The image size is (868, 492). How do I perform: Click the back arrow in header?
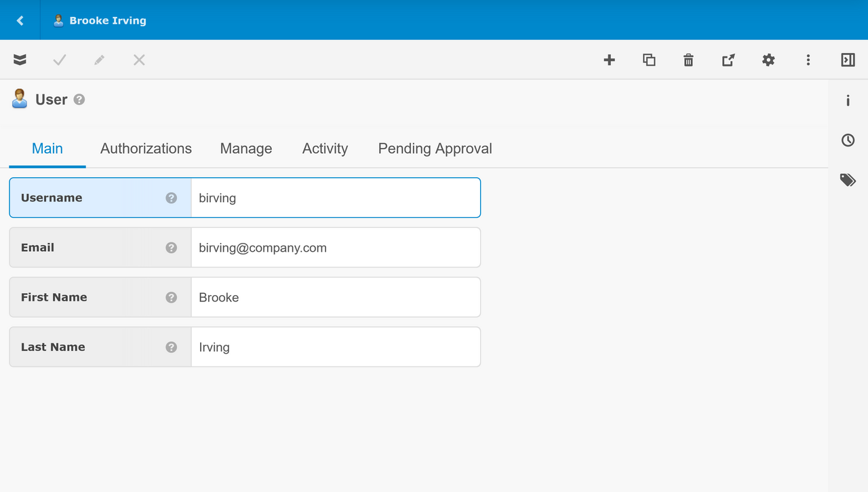pos(20,20)
